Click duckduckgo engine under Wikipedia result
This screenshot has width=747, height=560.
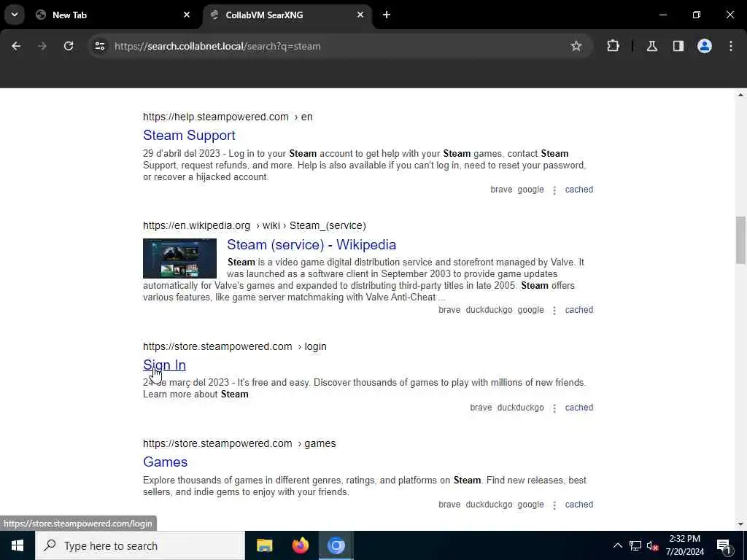pyautogui.click(x=489, y=310)
